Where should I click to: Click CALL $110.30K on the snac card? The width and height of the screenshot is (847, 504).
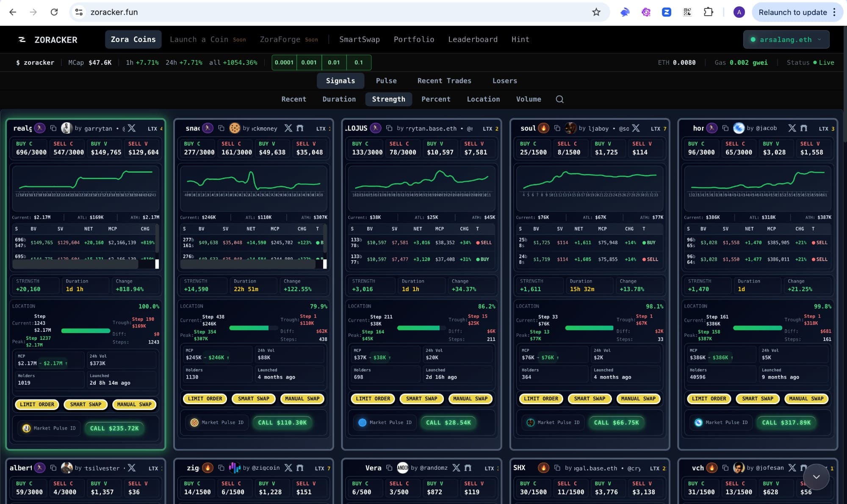point(282,423)
